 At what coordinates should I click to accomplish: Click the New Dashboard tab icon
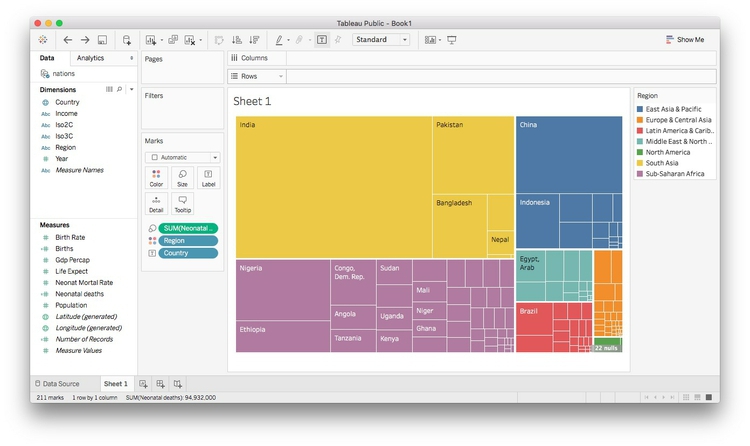[x=160, y=384]
